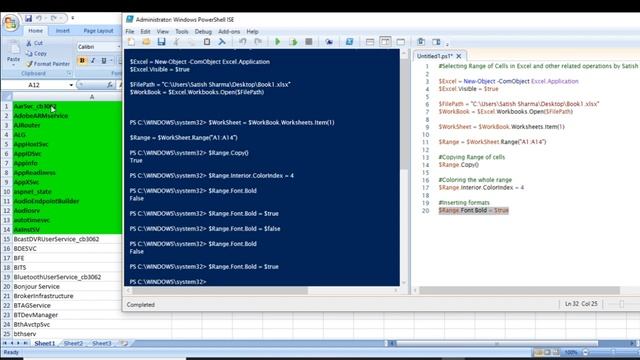Screen dimensions: 640x360
Task: Switch Excel to Page Break Preview in status bar
Action: pyautogui.click(x=556, y=352)
